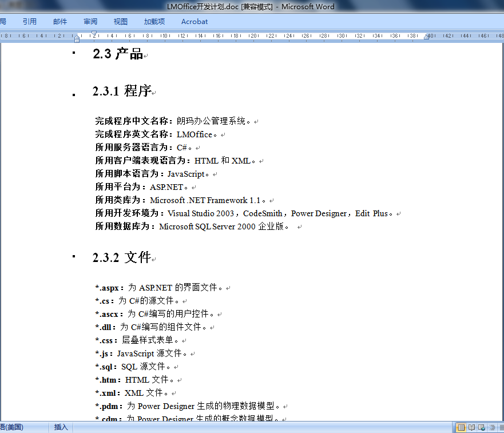Click the line 所用平台为：ASP.NET
Screen dimensions: 504x433
click(141, 187)
